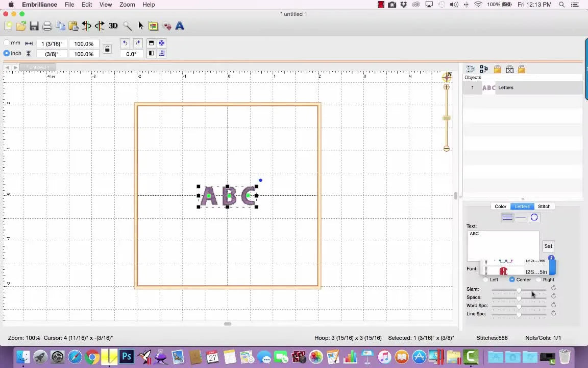Flip the design vertically
Screen dimensions: 588x368
(100, 26)
